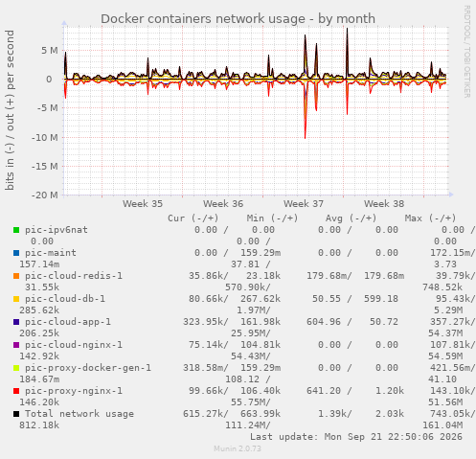The image size is (476, 459).
Task: Click the 'Min (-/+)' column header
Action: tap(272, 218)
